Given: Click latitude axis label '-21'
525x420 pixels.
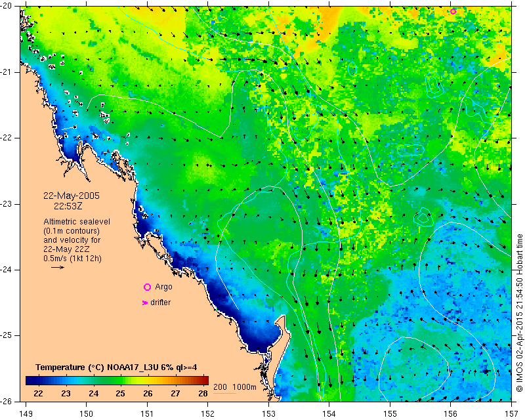Looking at the screenshot, I should 7,72.
